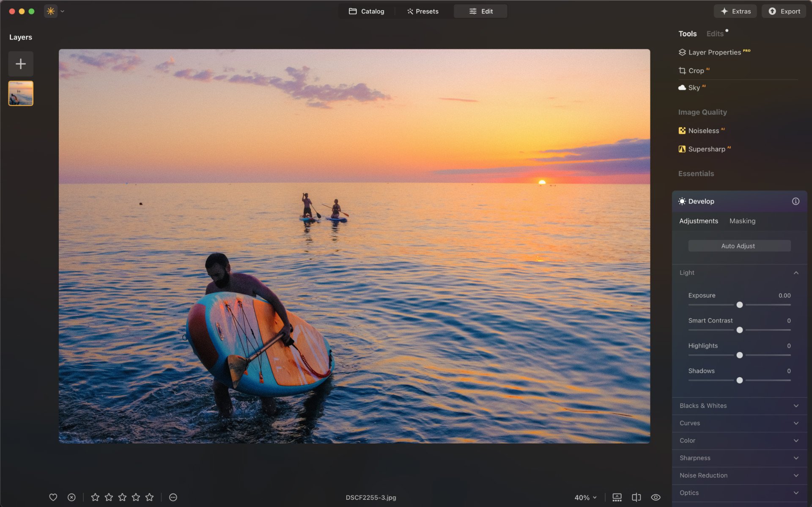Mark the photo as favorite with the heart
The image size is (812, 507).
click(x=53, y=497)
